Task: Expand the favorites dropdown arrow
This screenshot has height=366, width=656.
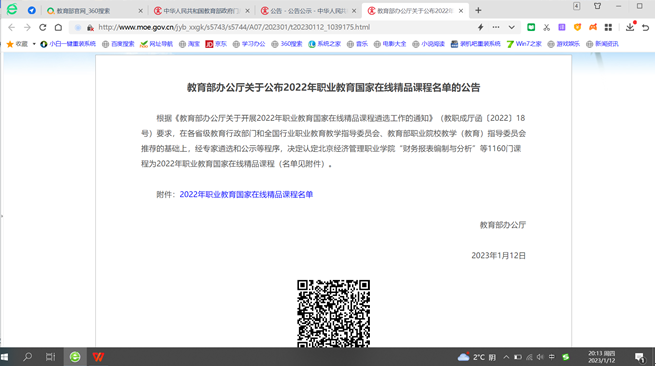Action: (34, 44)
